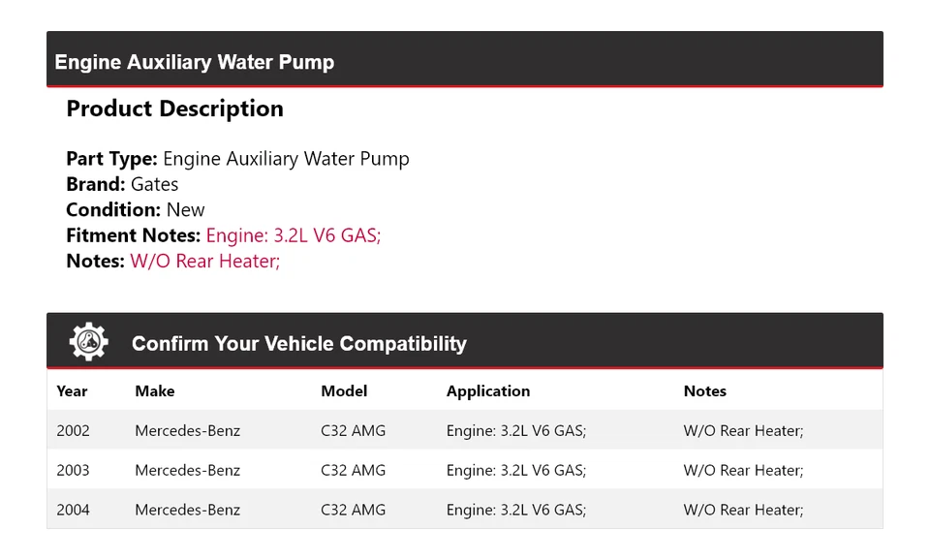
Task: Select the 2002 year row cell
Action: click(x=73, y=431)
